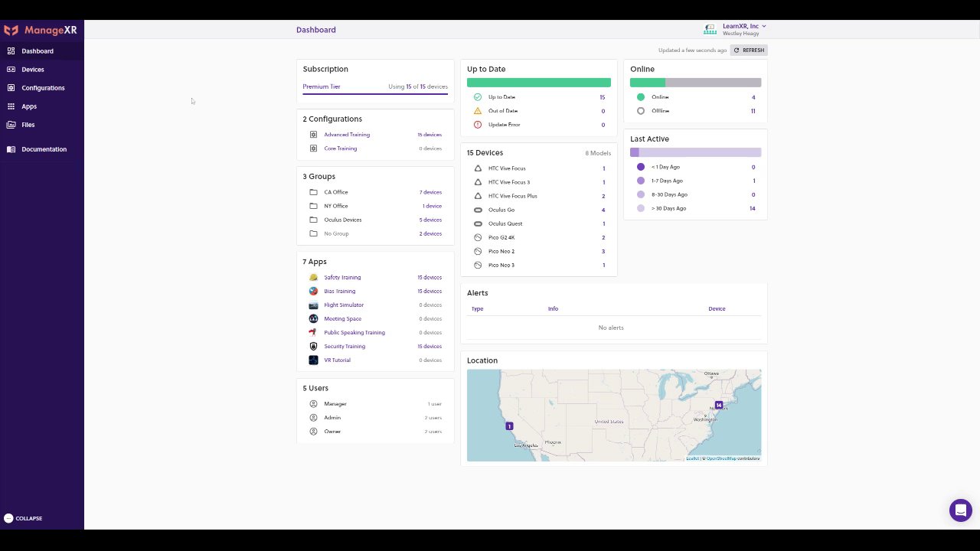Click the Last Active progress bar

click(695, 152)
